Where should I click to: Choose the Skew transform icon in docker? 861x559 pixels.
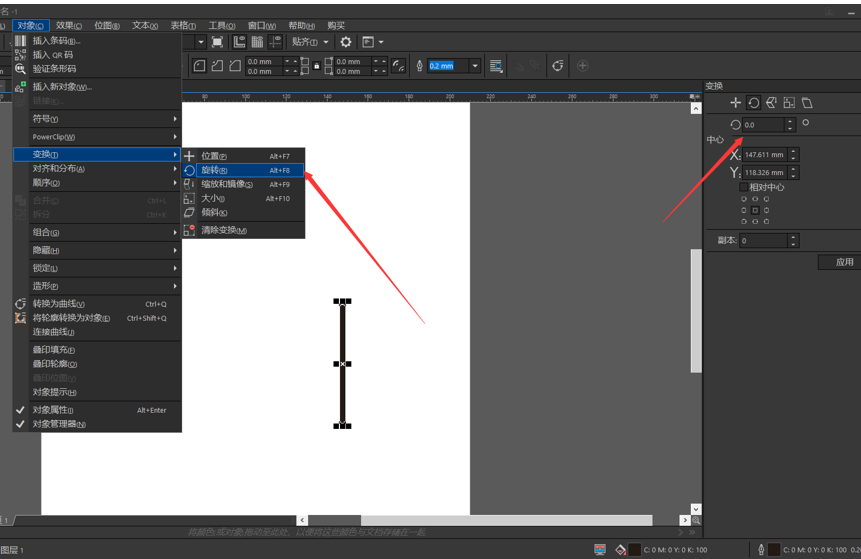(x=807, y=103)
